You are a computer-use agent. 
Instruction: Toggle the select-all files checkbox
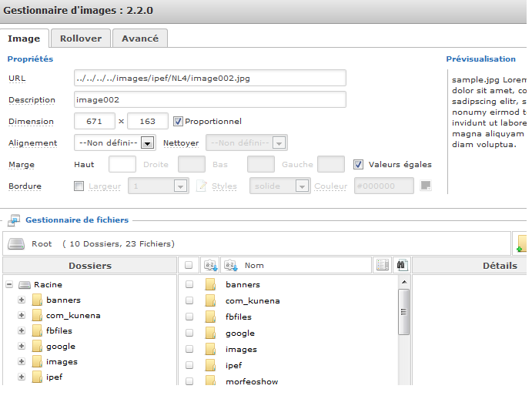pos(189,265)
